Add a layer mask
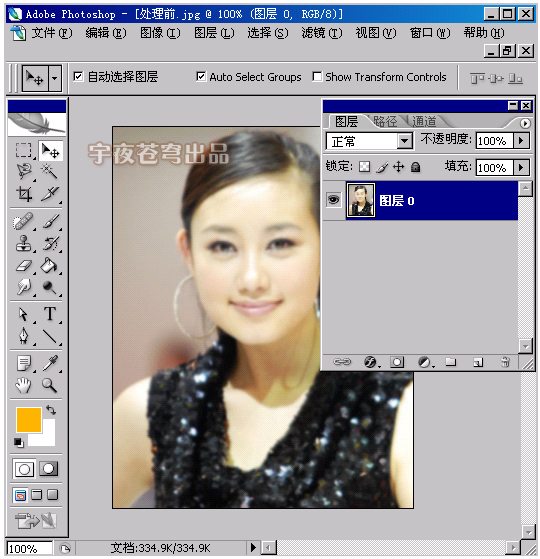 (397, 363)
